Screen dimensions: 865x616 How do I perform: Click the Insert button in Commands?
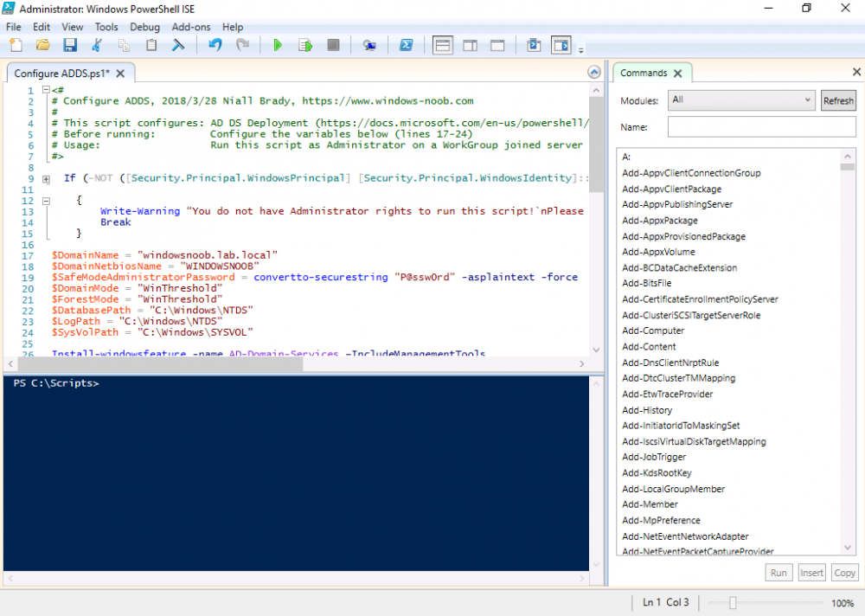pos(811,573)
